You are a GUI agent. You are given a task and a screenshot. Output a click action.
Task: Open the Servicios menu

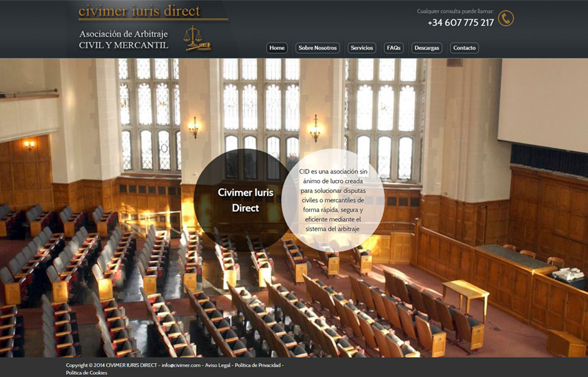[362, 48]
